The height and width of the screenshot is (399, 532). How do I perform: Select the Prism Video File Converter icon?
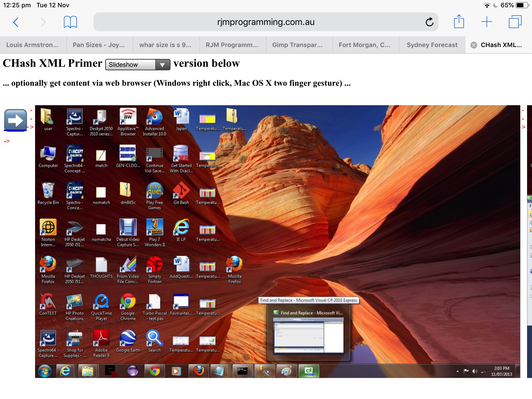click(x=128, y=270)
